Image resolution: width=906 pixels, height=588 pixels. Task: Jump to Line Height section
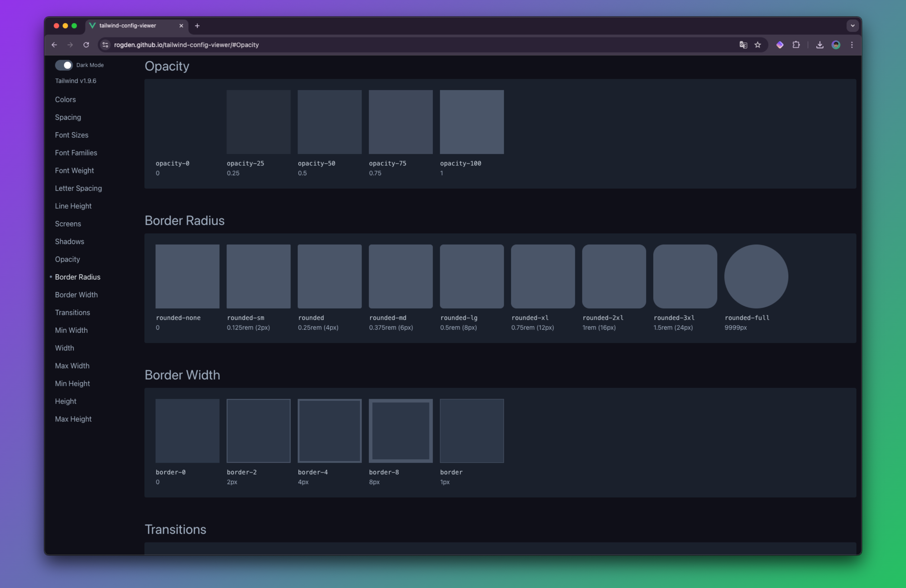click(73, 206)
